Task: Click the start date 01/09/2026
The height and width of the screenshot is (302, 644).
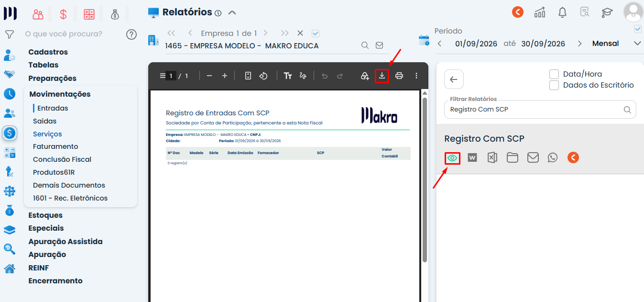Action: click(476, 44)
